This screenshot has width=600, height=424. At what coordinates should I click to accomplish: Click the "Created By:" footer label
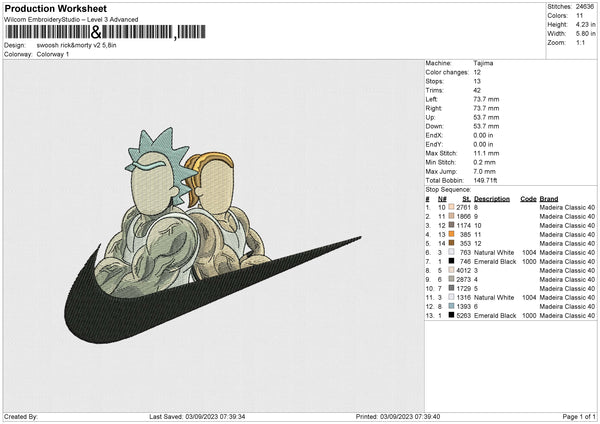pyautogui.click(x=21, y=416)
